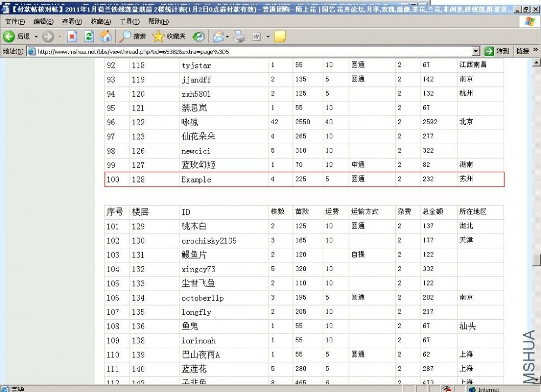Open Search (搜索) from the toolbar
The width and height of the screenshot is (541, 392).
pyautogui.click(x=132, y=36)
